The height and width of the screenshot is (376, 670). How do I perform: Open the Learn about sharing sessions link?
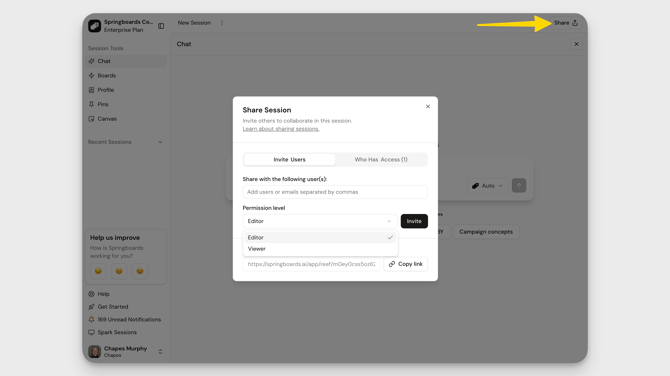281,129
